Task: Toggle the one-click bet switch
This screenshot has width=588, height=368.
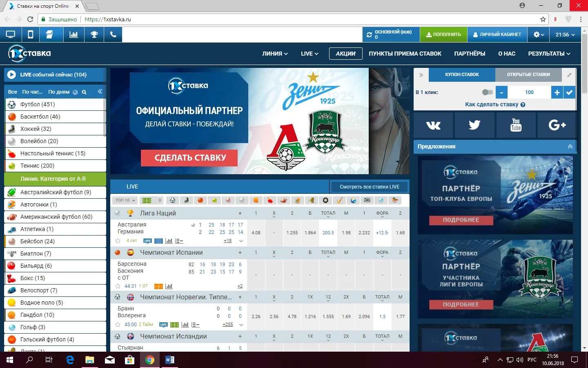Action: pos(487,92)
